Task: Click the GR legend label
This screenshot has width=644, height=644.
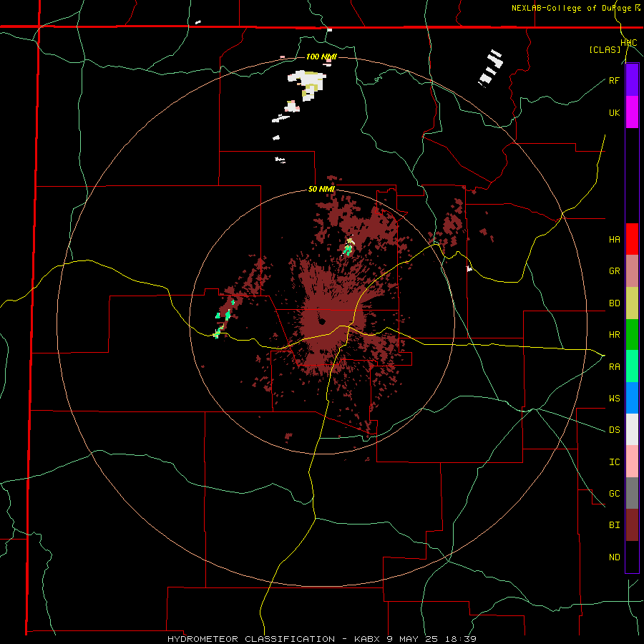Action: (614, 271)
